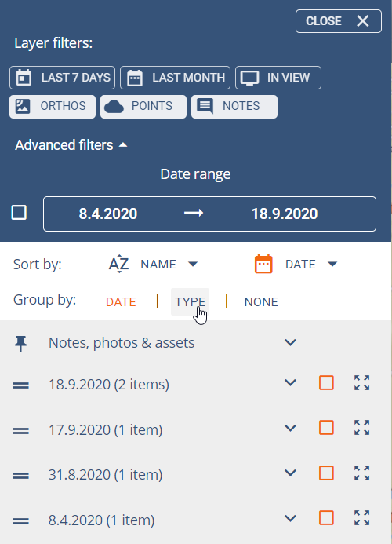Image resolution: width=392 pixels, height=544 pixels.
Task: Expand the 17.9.2020 group
Action: point(290,428)
